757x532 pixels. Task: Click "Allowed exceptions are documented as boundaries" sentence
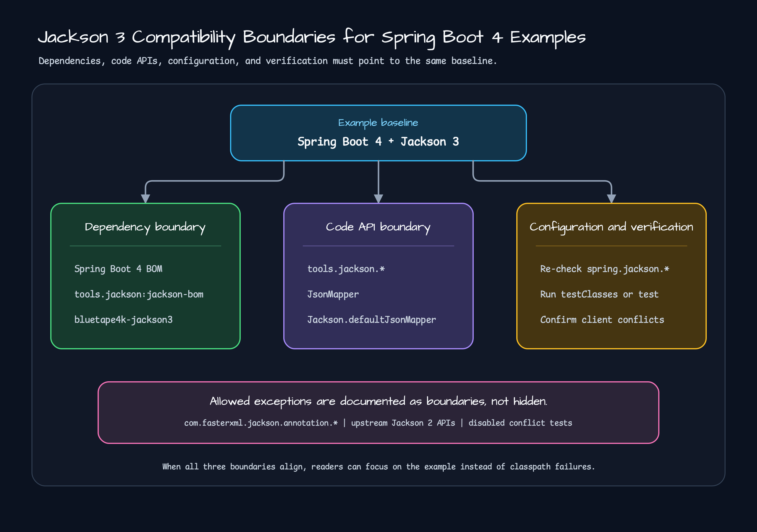(378, 401)
